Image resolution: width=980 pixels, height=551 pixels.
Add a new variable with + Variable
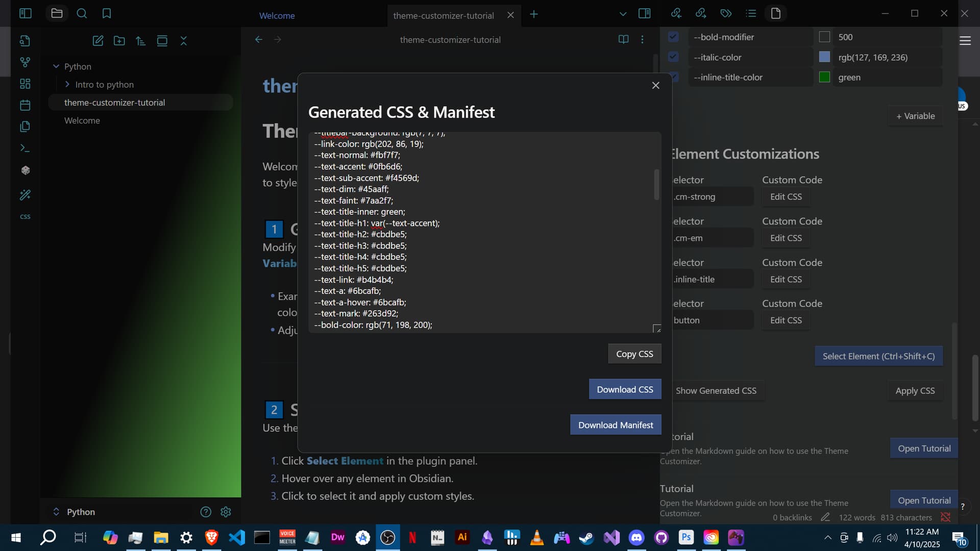pyautogui.click(x=916, y=116)
